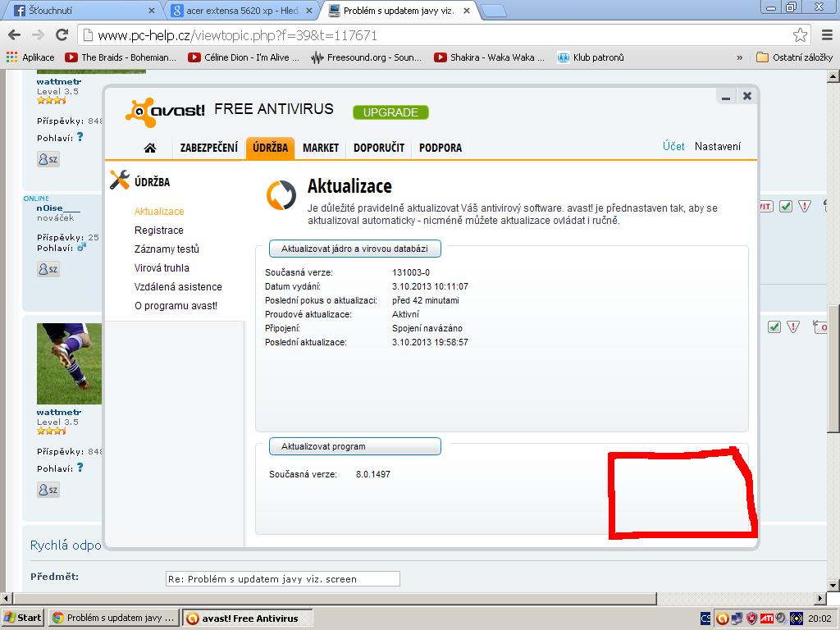Viewport: 840px width, 630px height.
Task: Open Vzdálená asistence in sidebar
Action: click(178, 286)
